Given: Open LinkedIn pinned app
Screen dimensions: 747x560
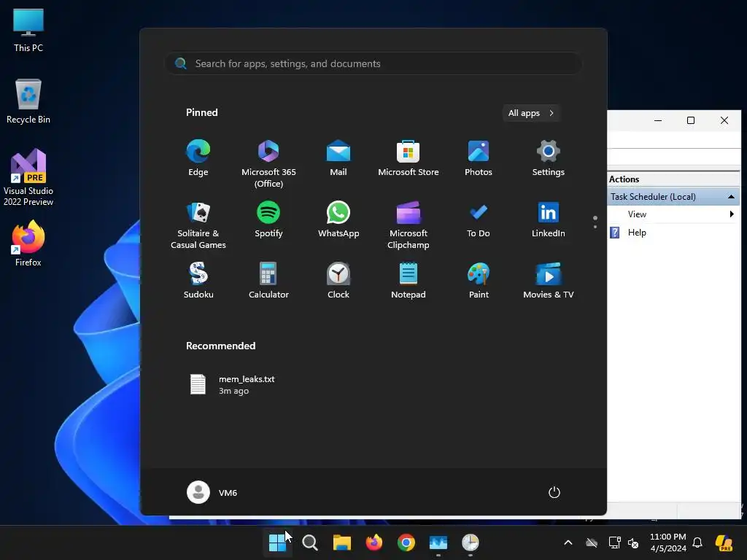Looking at the screenshot, I should [549, 219].
